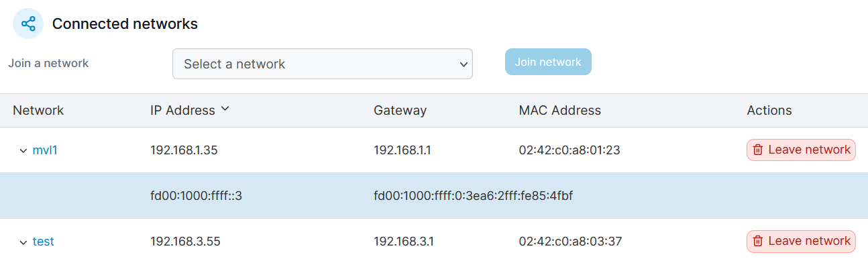Sort by IP Address column arrow

click(225, 109)
